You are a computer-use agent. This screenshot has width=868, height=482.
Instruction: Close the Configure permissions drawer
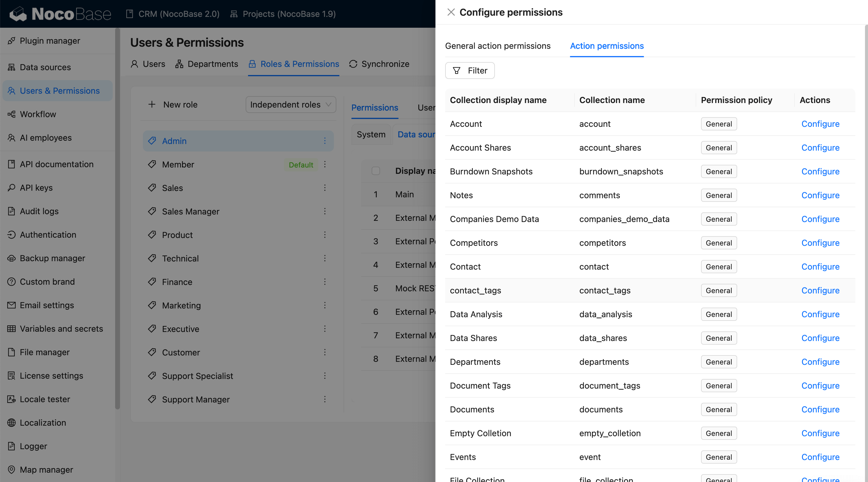pyautogui.click(x=451, y=12)
